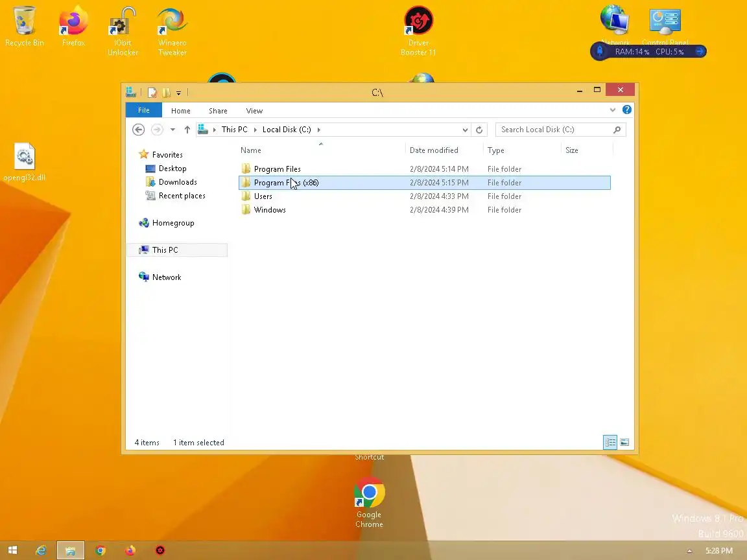Open Driver Booster from taskbar
The image size is (747, 560).
click(160, 550)
